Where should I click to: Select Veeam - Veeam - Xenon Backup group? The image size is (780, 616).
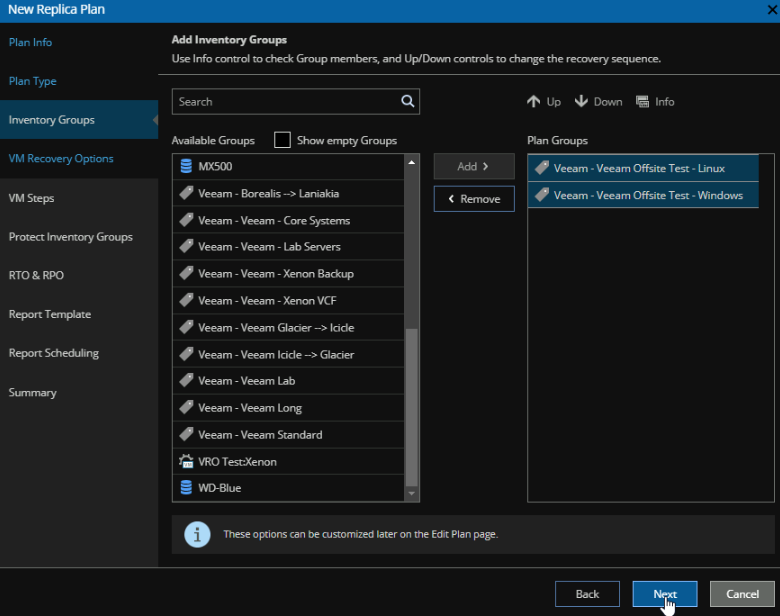pyautogui.click(x=289, y=273)
